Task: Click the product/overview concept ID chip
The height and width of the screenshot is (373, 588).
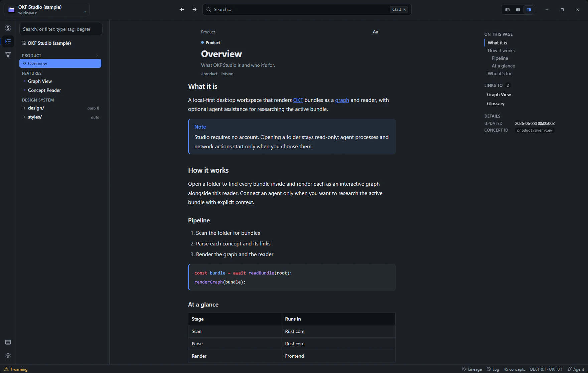Action: point(535,130)
